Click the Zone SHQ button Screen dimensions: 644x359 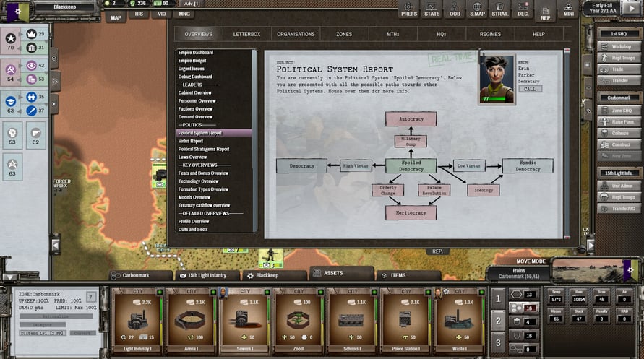pos(619,111)
